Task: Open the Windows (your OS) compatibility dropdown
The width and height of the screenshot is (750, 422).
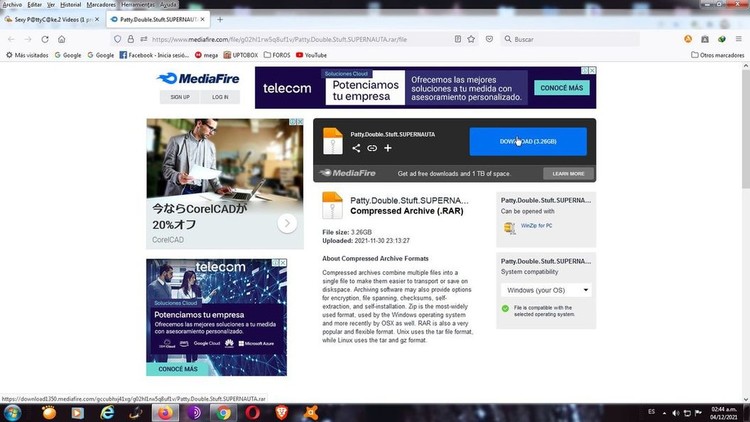Action: [546, 290]
